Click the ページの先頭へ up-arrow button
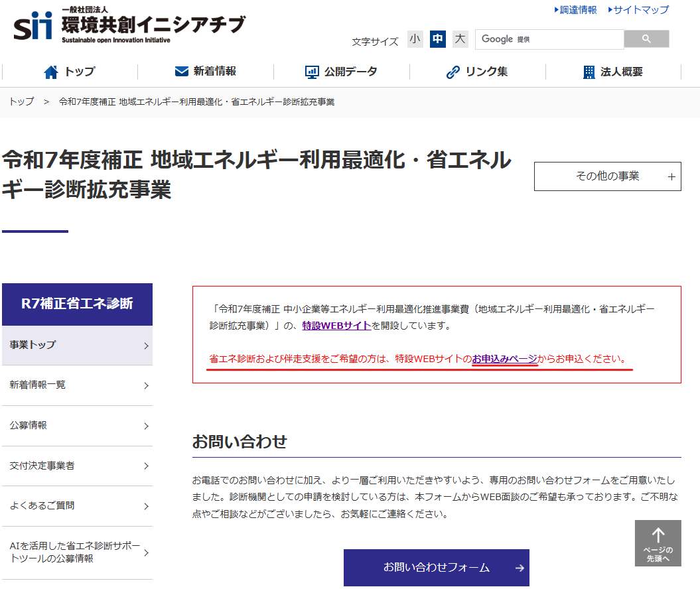Screen dimensions: 700x589 point(658,543)
